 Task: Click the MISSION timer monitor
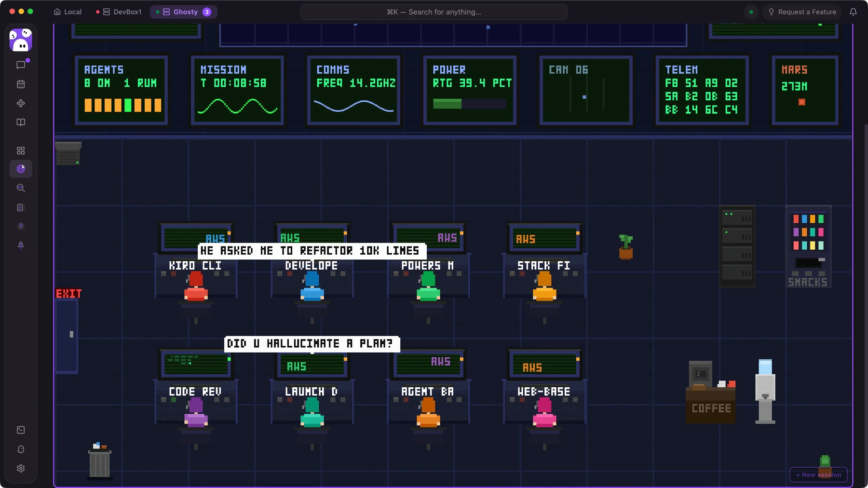tap(238, 90)
